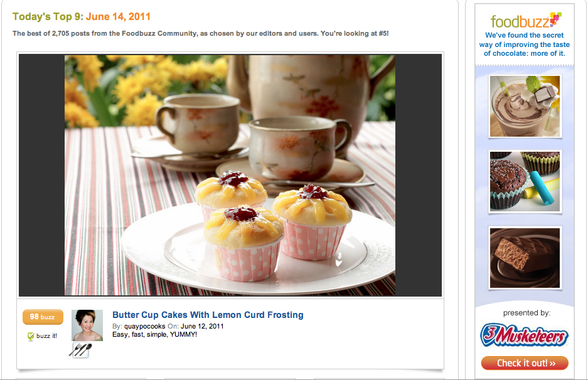The width and height of the screenshot is (588, 380).
Task: Click the 'Easy, fast, simple, YUMMY!' description
Action: 154,334
